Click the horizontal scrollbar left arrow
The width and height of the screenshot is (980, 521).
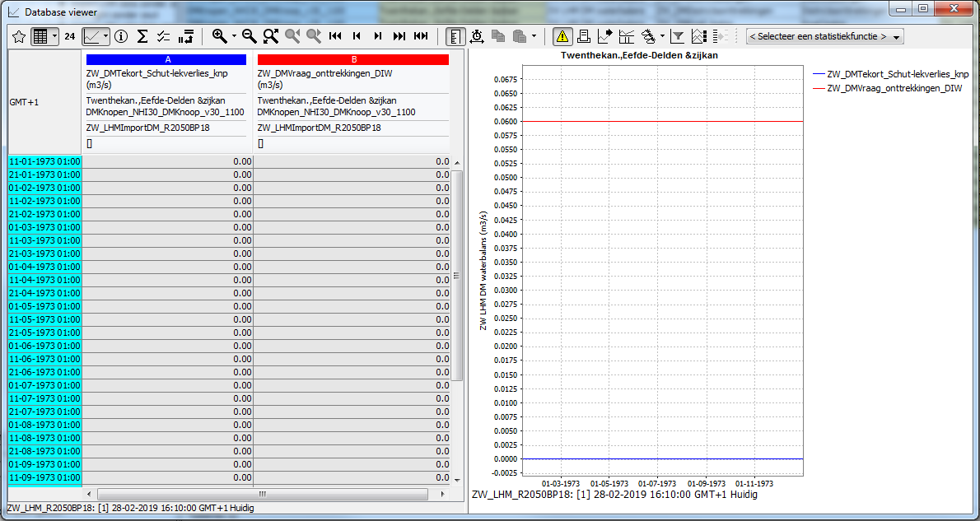(89, 494)
